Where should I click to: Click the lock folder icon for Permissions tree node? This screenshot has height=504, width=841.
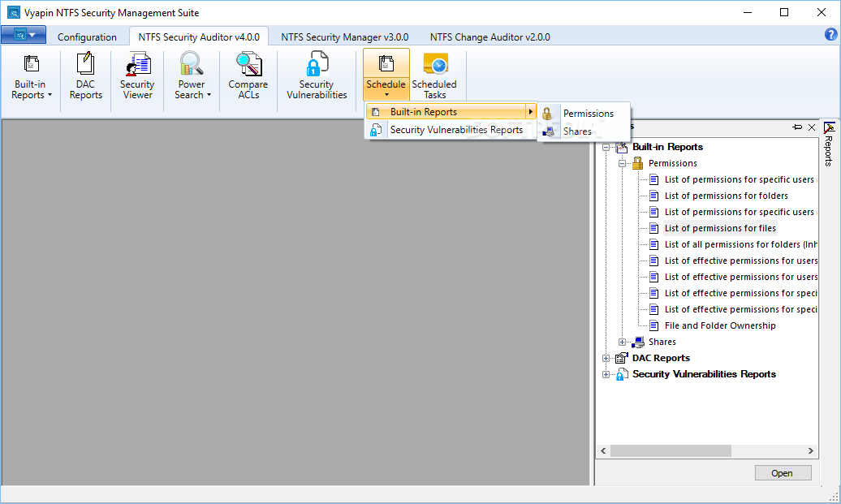[637, 163]
